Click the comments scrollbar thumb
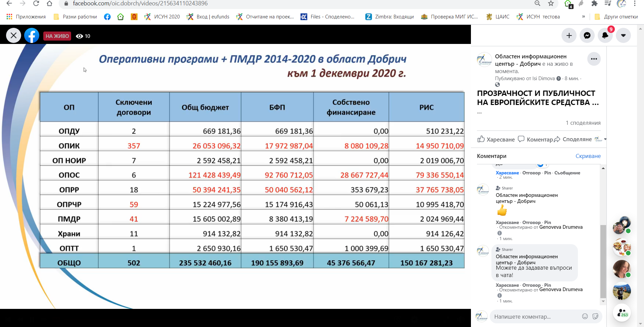Image resolution: width=644 pixels, height=327 pixels. point(603,261)
